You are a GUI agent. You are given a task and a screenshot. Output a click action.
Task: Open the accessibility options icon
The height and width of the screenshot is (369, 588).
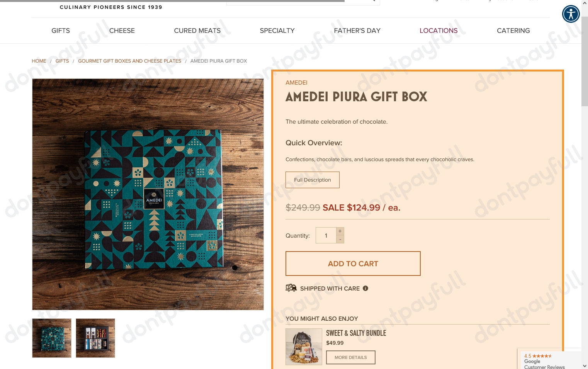click(x=571, y=14)
